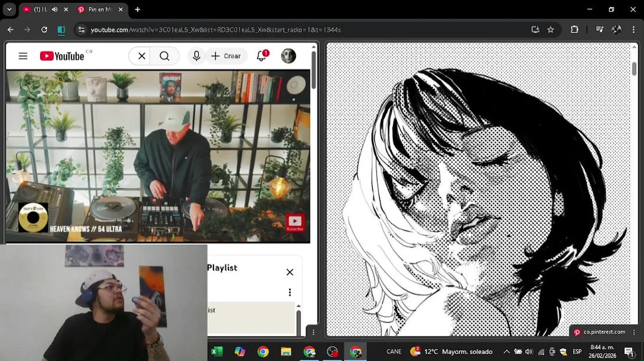Open the co.pinterest.com site chip
This screenshot has width=644, height=361.
600,332
